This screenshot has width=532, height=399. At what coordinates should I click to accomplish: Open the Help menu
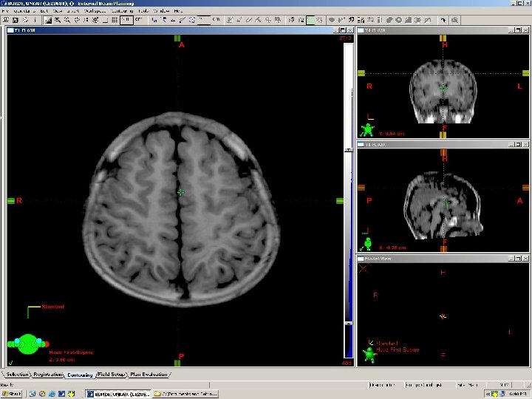(178, 11)
